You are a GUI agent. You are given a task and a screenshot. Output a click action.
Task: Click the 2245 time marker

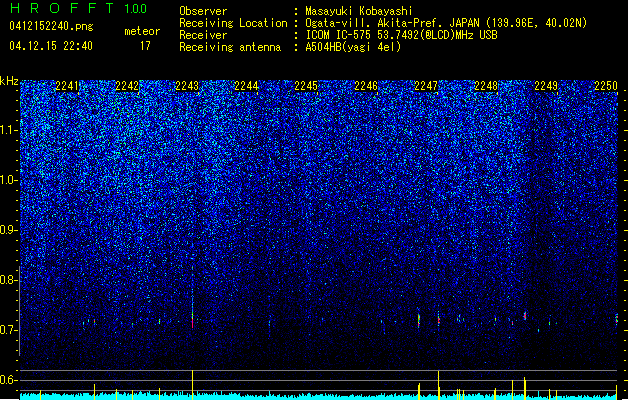click(x=306, y=86)
